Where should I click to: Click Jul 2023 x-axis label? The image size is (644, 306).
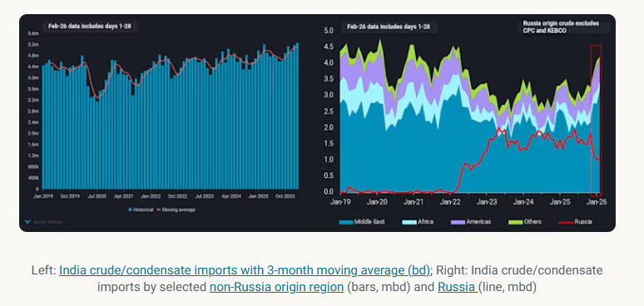pyautogui.click(x=205, y=196)
